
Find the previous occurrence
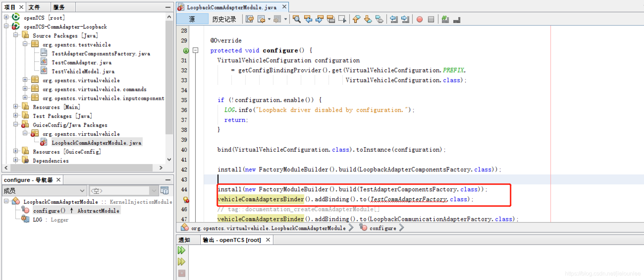[308, 19]
